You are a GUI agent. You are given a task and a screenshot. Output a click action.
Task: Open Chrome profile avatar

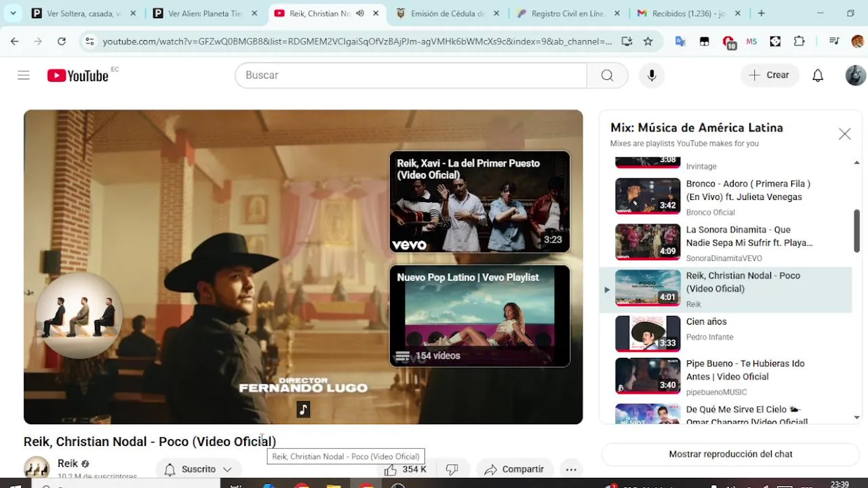tap(858, 41)
